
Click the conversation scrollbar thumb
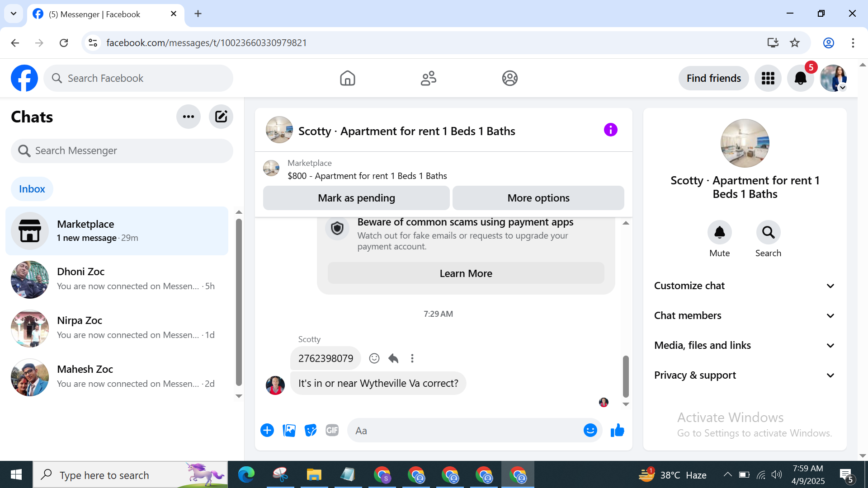pyautogui.click(x=626, y=376)
